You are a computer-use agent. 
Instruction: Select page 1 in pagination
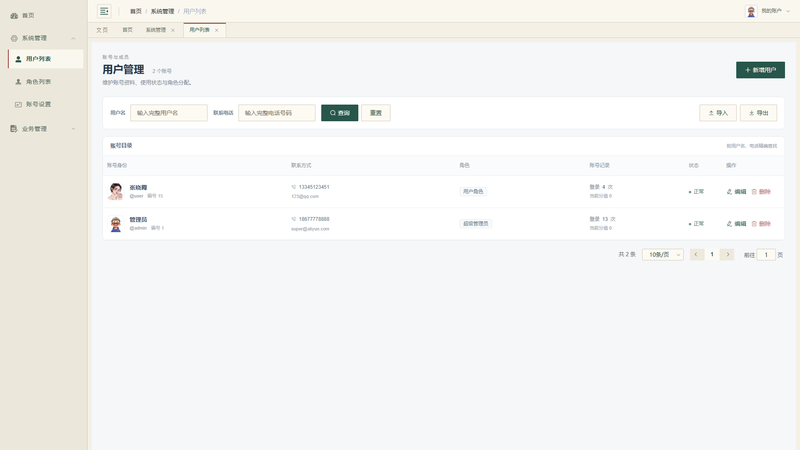(712, 255)
